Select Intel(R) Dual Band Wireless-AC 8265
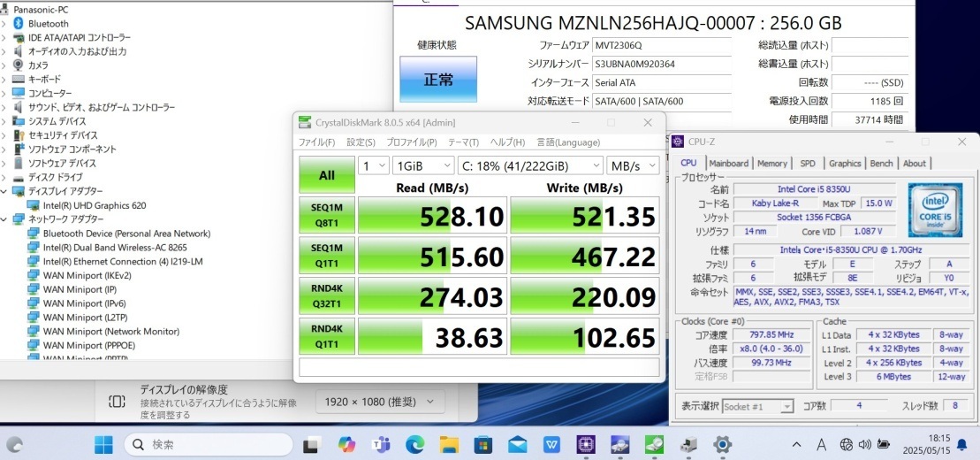The width and height of the screenshot is (980, 460). coord(115,247)
